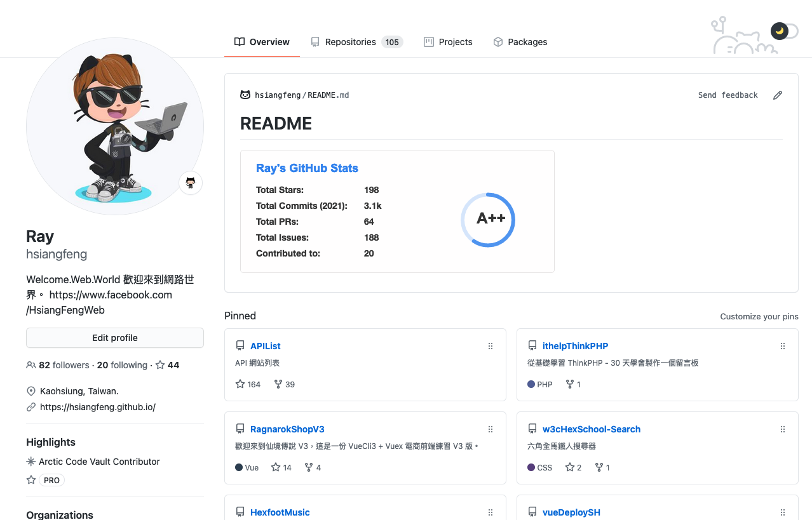The width and height of the screenshot is (812, 520).
Task: Toggle the dark mode moon switch
Action: (783, 31)
